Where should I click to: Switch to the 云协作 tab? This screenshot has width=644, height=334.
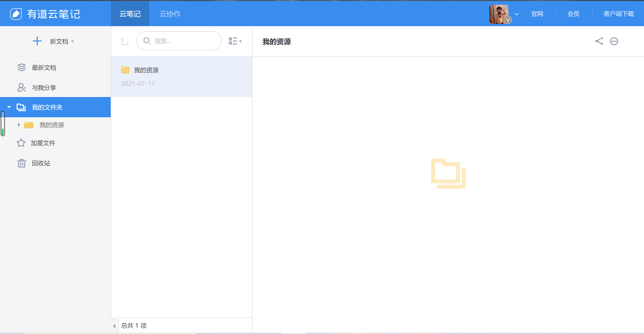pos(170,14)
